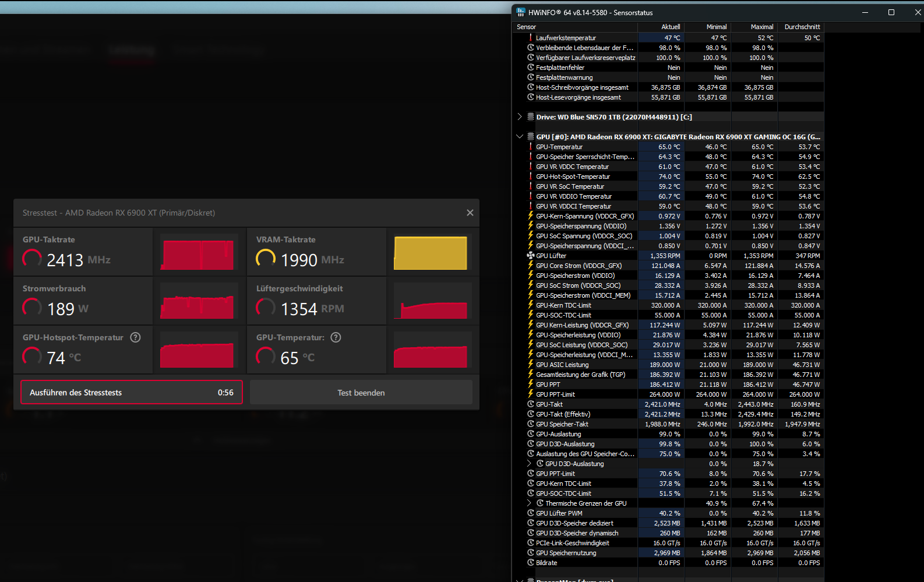Click the Minimal column header

coord(708,27)
